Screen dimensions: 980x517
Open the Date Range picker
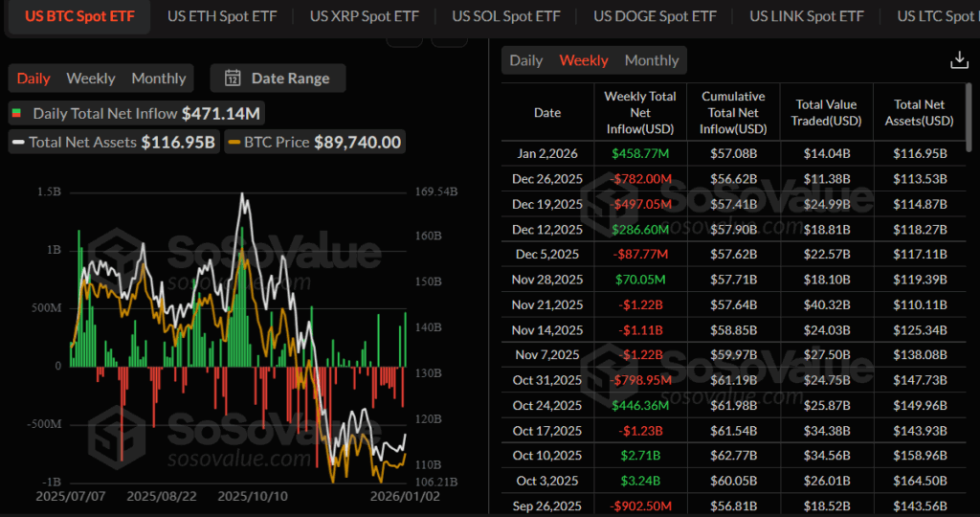pyautogui.click(x=278, y=79)
